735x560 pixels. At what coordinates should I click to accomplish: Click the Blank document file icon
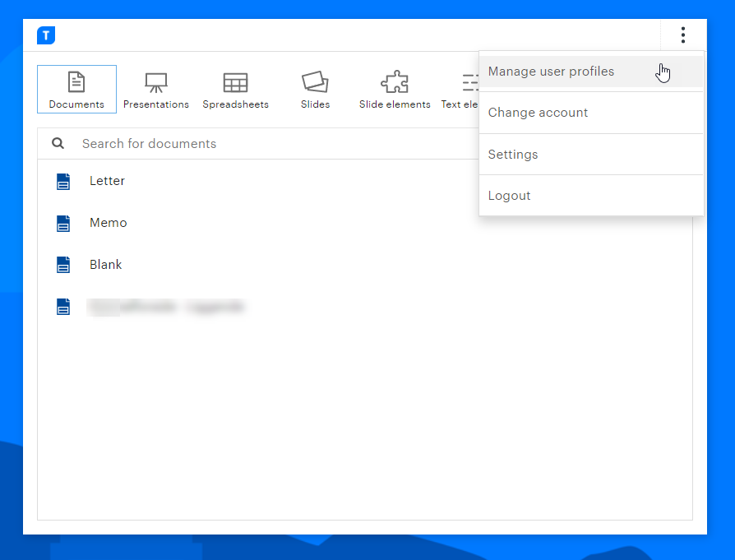point(63,264)
